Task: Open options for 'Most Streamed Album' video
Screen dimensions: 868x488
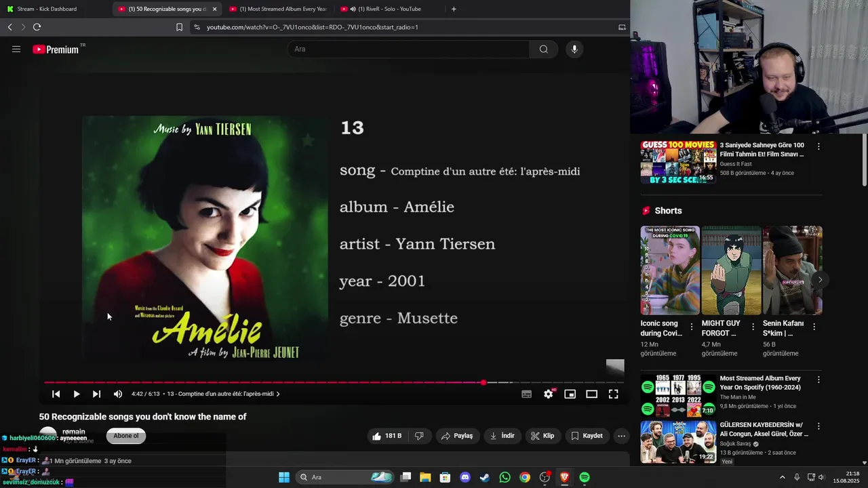Action: (818, 380)
